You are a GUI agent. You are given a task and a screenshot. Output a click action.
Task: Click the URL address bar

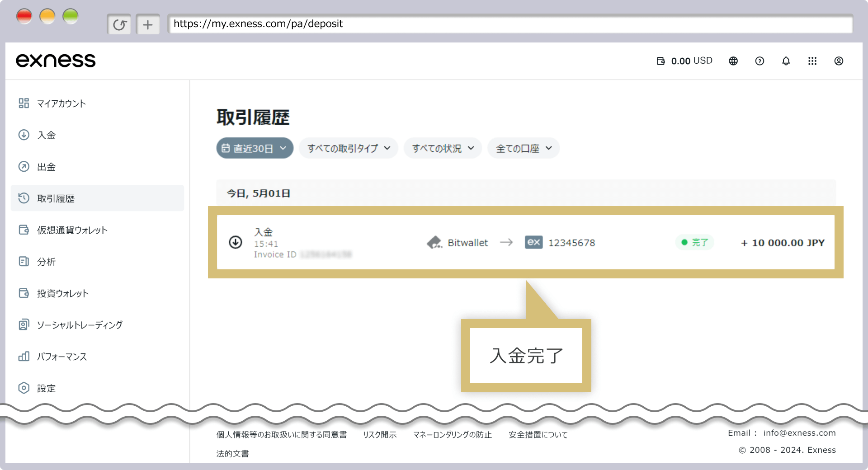pyautogui.click(x=510, y=24)
